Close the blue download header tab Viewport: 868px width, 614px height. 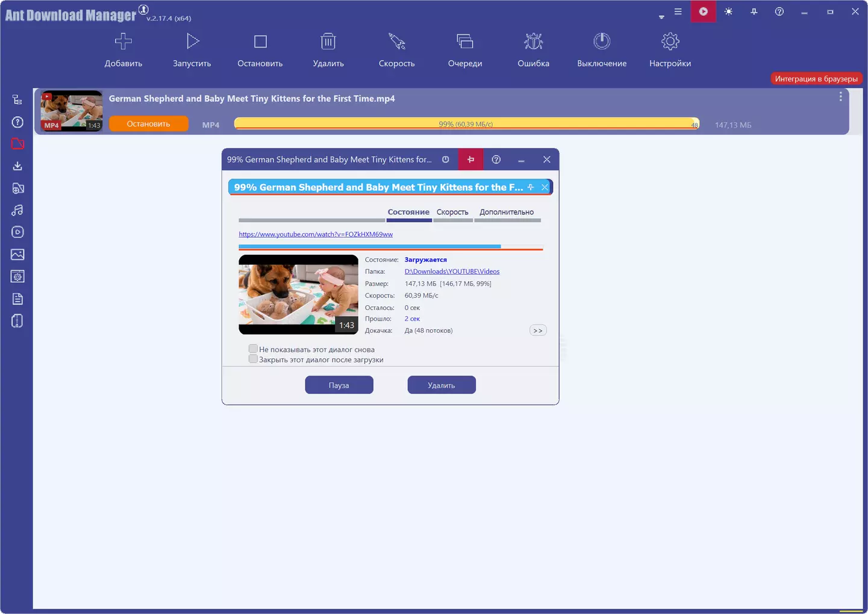(545, 187)
